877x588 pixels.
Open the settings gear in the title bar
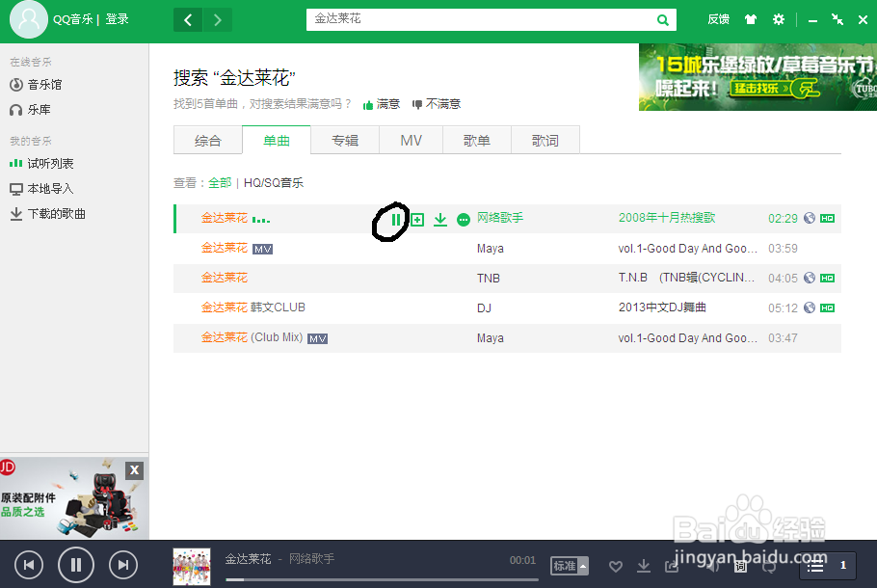779,18
